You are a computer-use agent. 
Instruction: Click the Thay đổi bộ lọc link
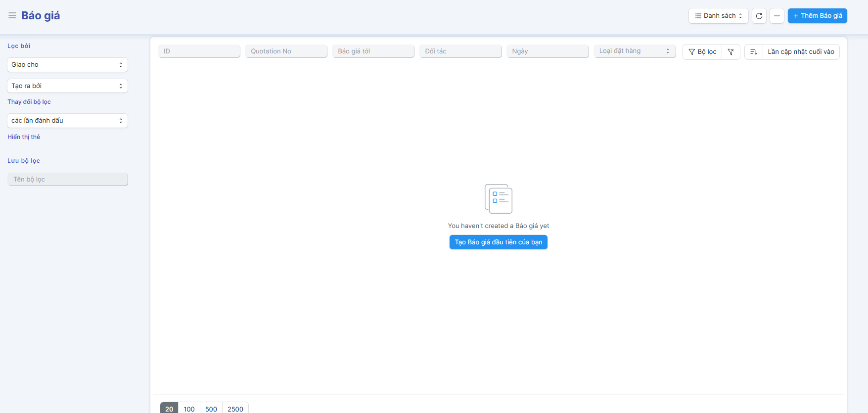coord(29,102)
